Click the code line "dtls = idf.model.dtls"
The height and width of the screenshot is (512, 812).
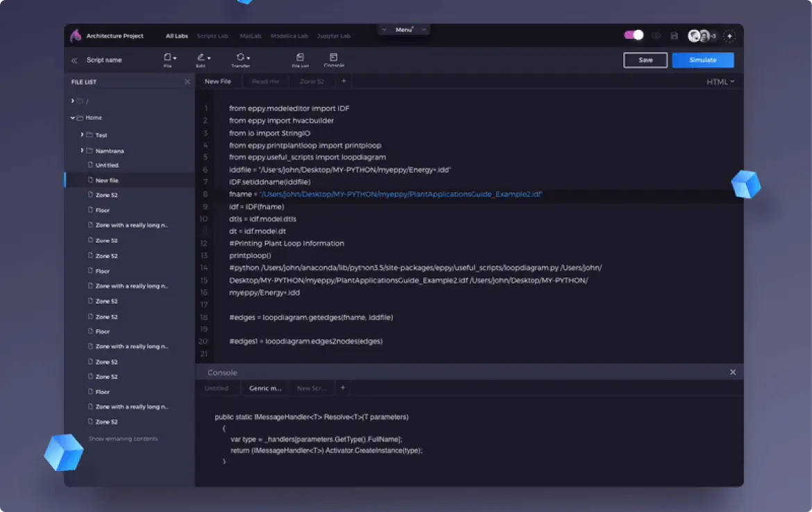tap(262, 219)
